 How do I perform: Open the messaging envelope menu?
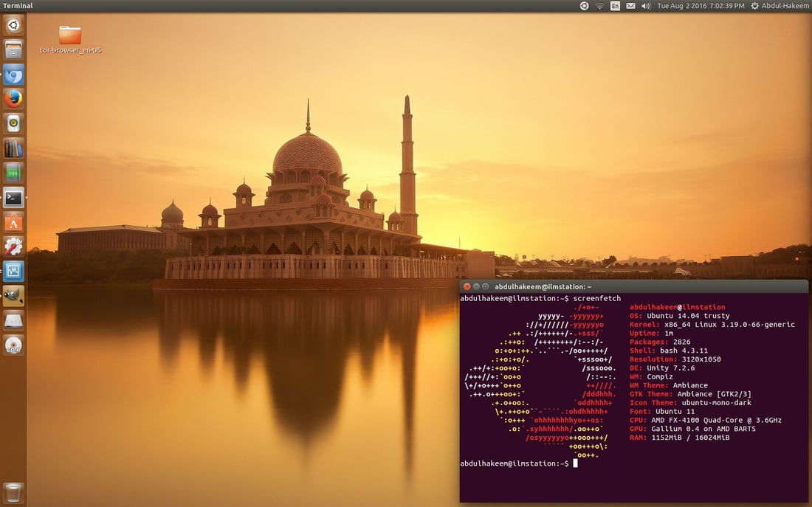pyautogui.click(x=630, y=6)
